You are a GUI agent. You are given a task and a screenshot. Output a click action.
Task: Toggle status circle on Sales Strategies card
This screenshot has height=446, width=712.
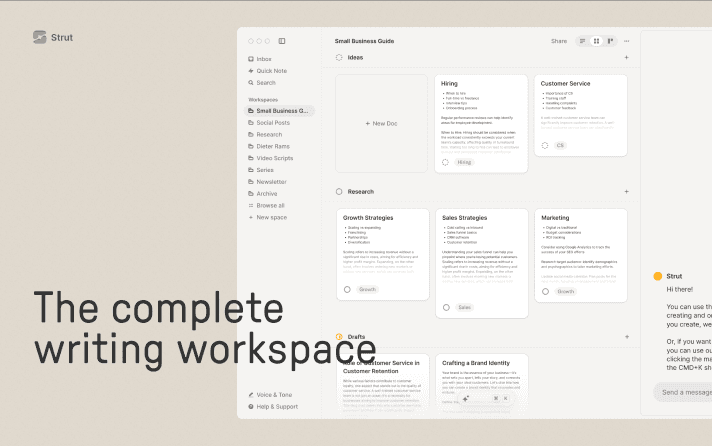(x=446, y=307)
